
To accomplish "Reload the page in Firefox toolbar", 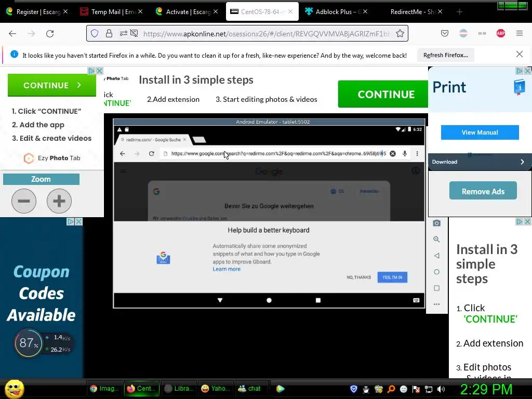I will pos(50,33).
